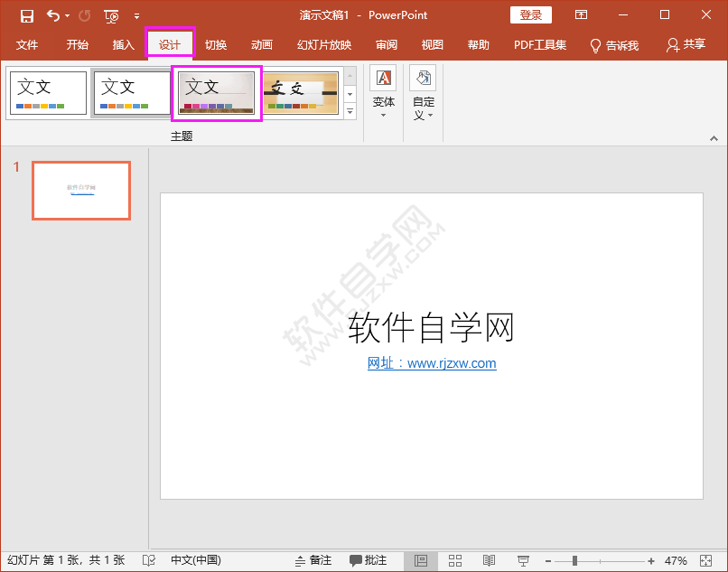The height and width of the screenshot is (572, 728).
Task: Open Ribbon Display Options icon
Action: 581,14
